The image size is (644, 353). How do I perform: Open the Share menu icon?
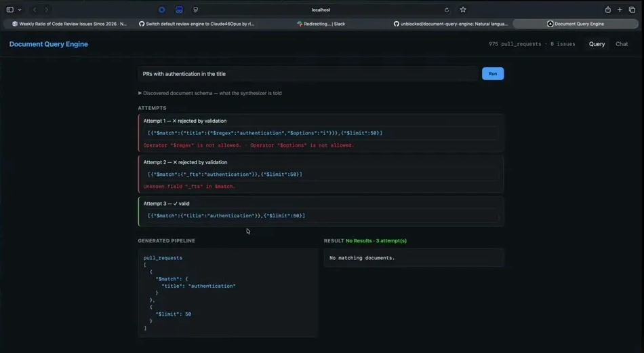click(607, 10)
